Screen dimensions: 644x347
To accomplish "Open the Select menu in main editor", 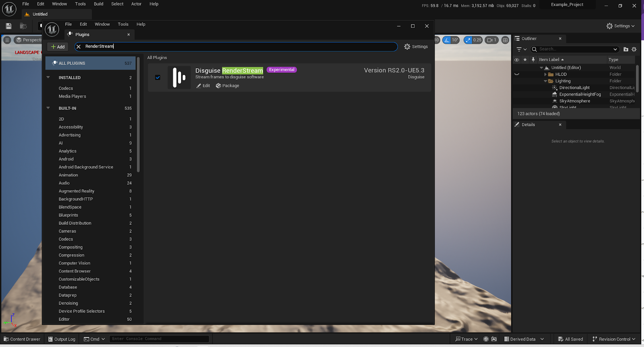I will (117, 4).
